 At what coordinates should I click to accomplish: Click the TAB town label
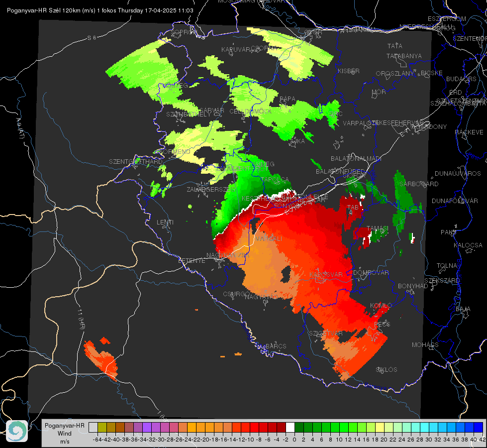353,208
